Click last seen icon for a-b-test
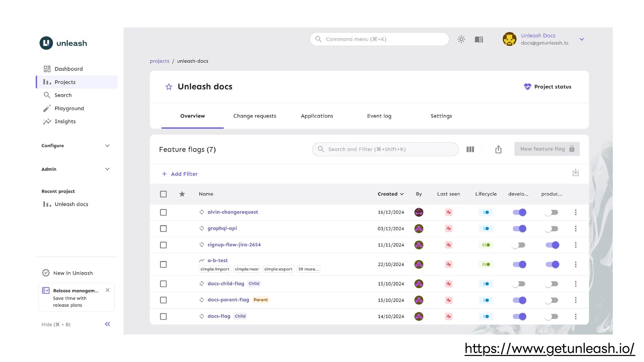The image size is (644, 362). coord(449,264)
